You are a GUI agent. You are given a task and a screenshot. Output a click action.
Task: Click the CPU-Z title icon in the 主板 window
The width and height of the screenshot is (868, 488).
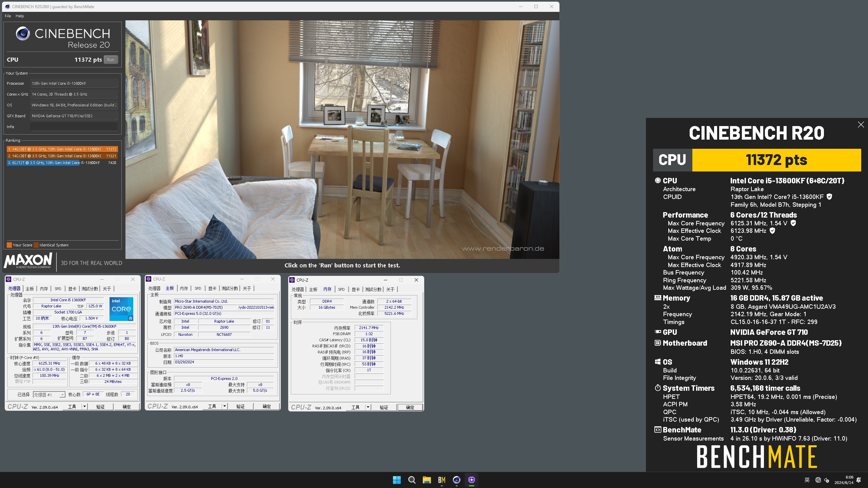[x=149, y=279]
